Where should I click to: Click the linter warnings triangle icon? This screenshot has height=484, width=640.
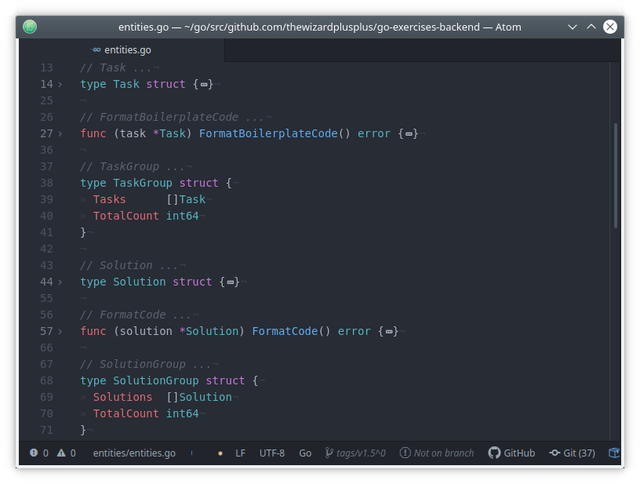(x=61, y=453)
